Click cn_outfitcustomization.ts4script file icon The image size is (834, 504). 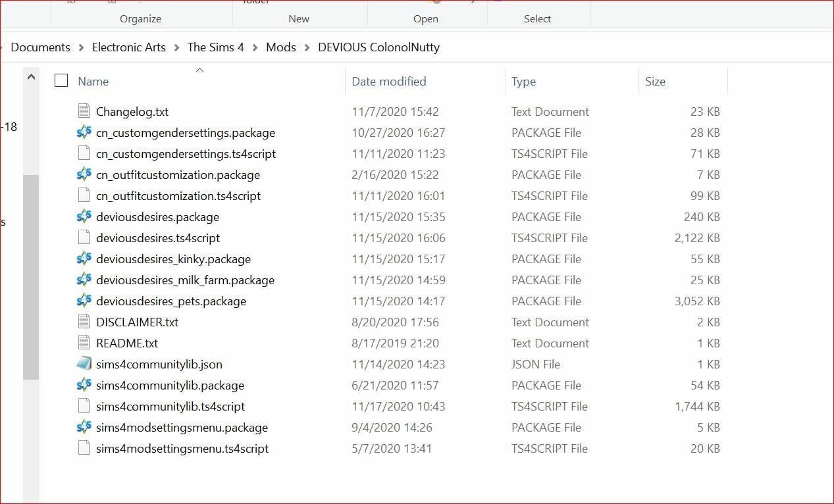tap(84, 195)
